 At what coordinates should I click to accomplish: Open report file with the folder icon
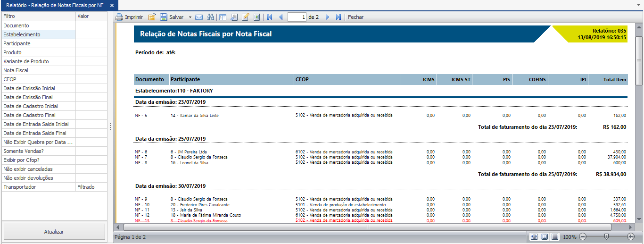coord(152,17)
